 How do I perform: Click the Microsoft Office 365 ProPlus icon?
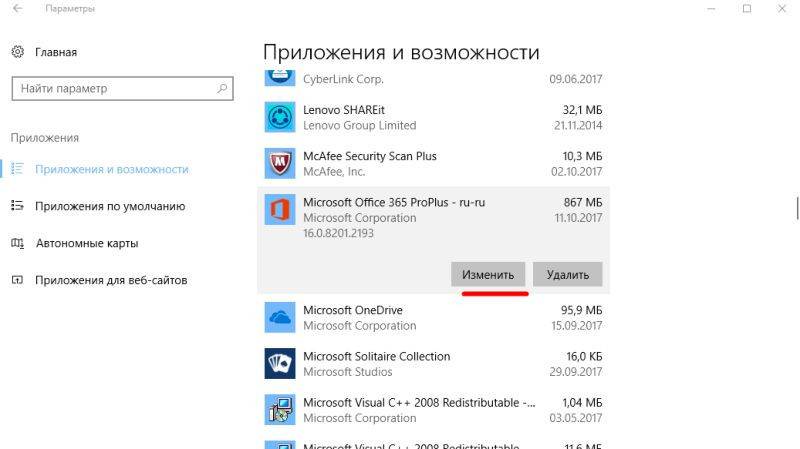coord(278,210)
